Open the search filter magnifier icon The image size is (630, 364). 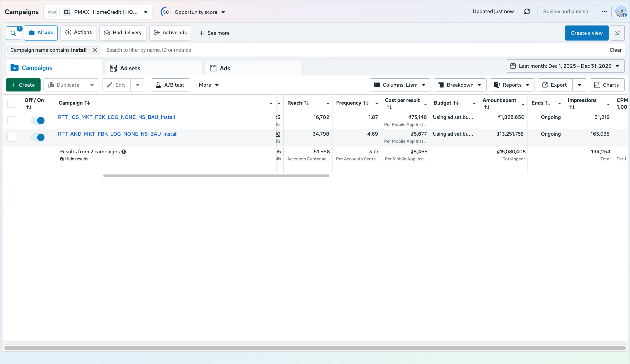[x=13, y=33]
